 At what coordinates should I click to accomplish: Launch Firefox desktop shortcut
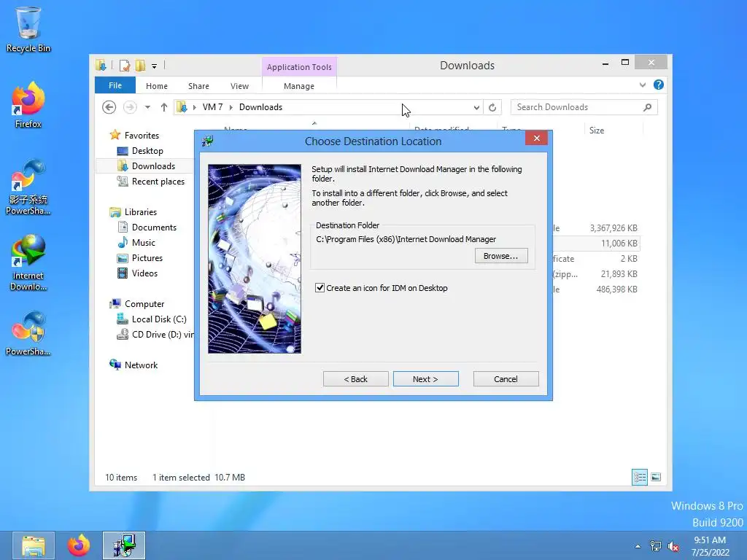28,105
